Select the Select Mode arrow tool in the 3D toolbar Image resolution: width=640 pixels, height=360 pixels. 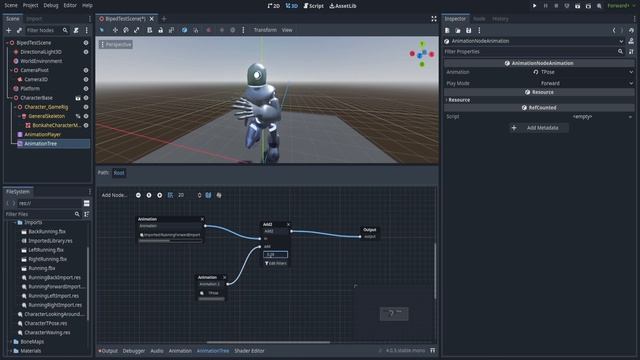pos(102,30)
